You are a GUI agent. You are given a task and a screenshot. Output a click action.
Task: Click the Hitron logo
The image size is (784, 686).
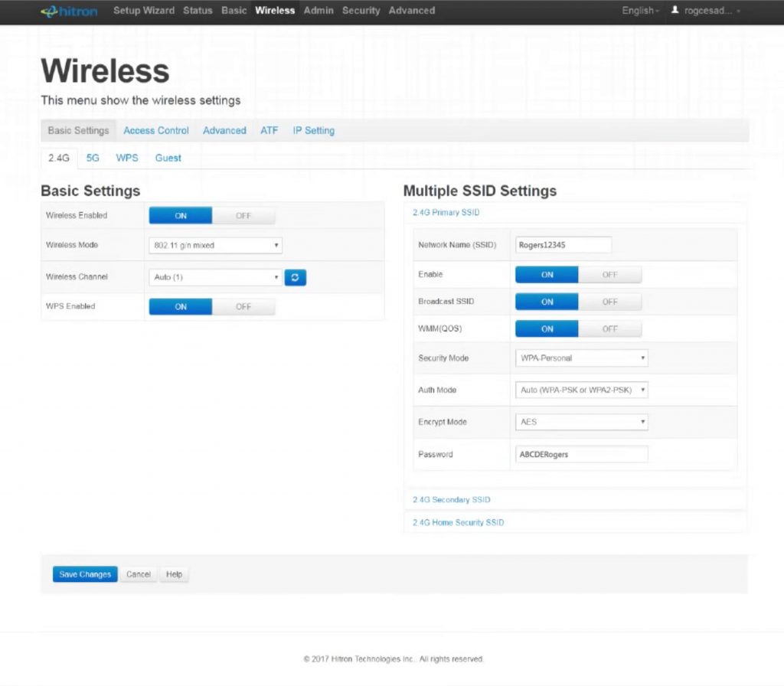click(x=69, y=11)
